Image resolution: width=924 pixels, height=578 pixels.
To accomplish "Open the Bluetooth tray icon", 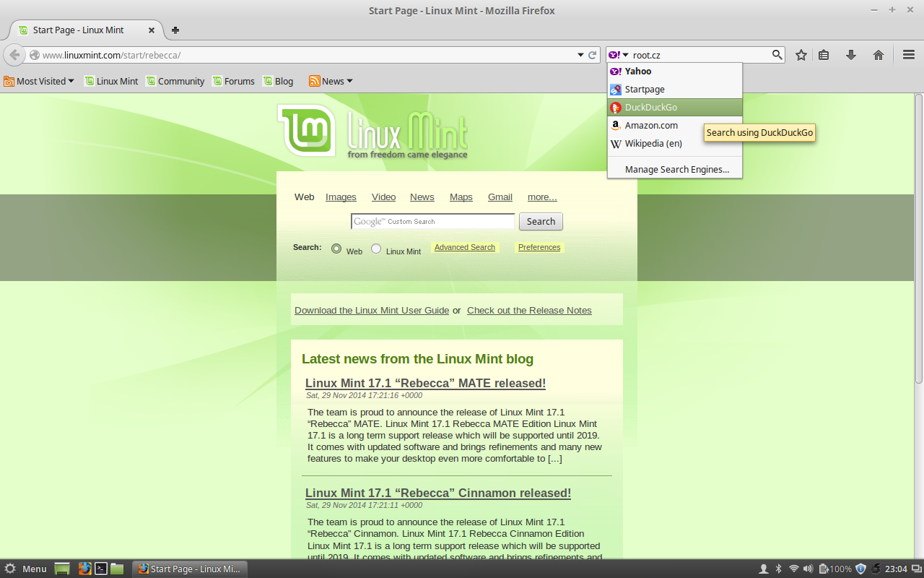I will coord(779,569).
